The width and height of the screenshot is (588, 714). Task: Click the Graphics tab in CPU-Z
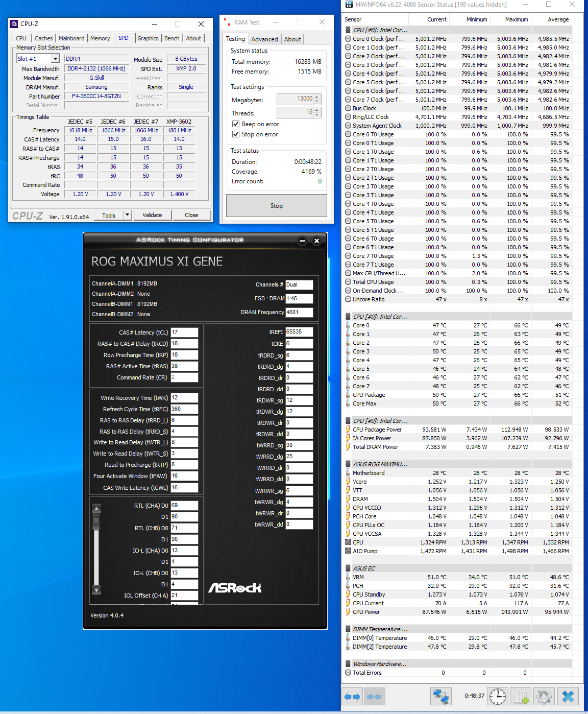coord(148,38)
